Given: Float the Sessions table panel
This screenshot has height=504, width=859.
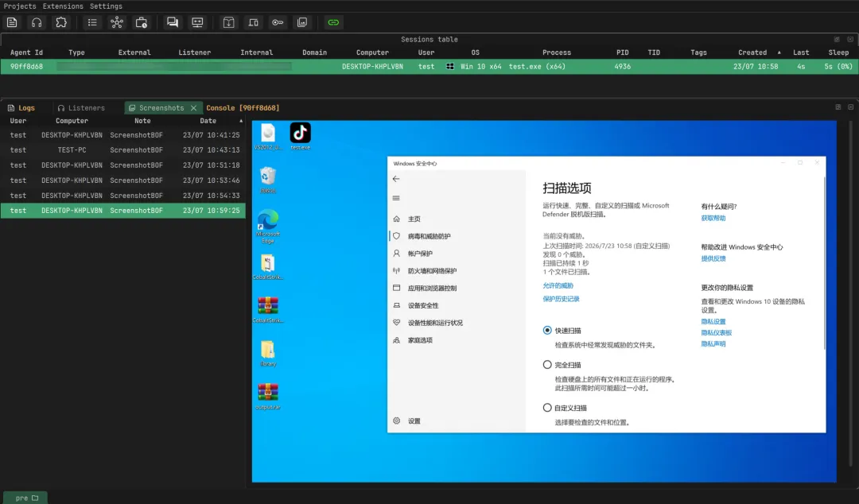Looking at the screenshot, I should [x=837, y=40].
